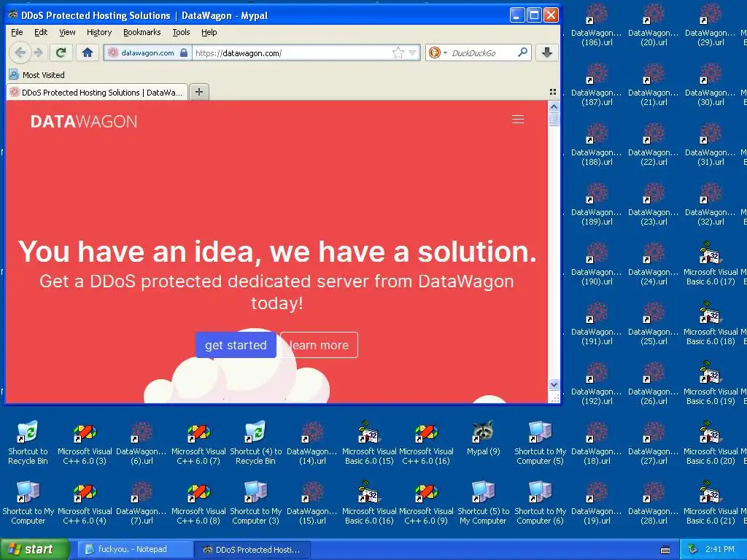Open the History menu
This screenshot has height=560, width=747.
[x=99, y=32]
